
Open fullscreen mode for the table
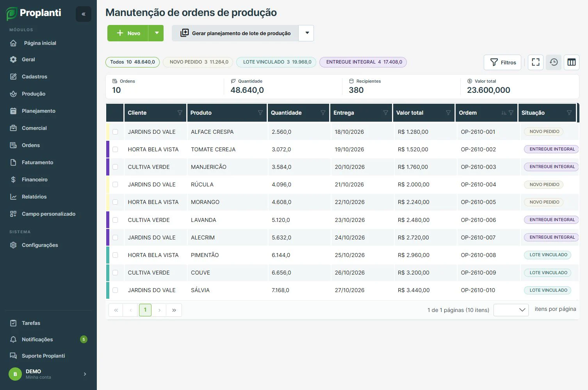tap(536, 62)
